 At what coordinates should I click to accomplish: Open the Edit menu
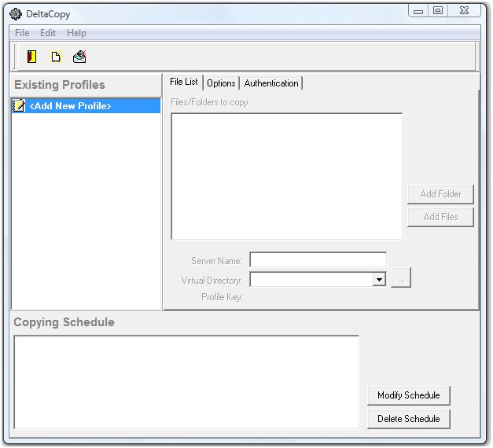click(x=48, y=33)
